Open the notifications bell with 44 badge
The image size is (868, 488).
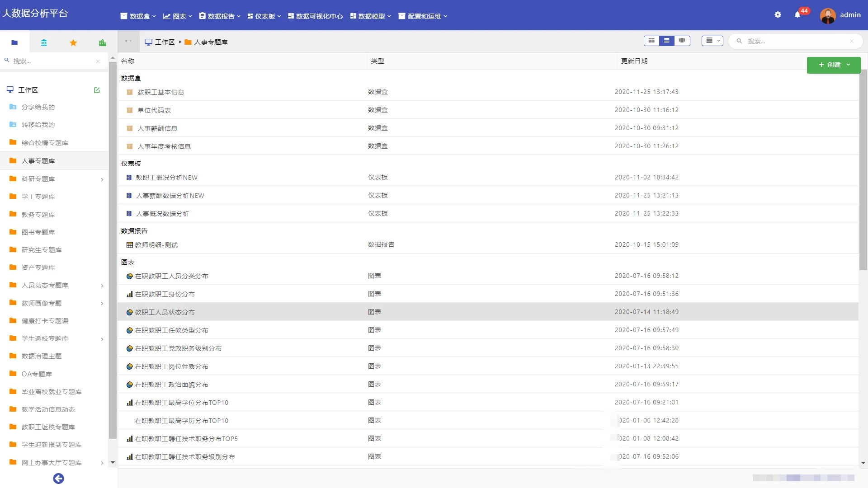(797, 15)
